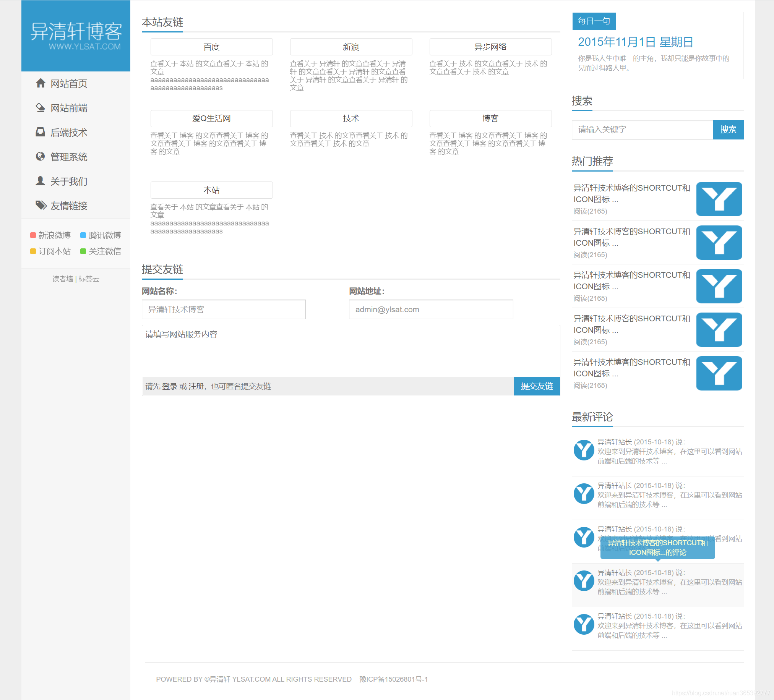Open the 新浪微博 link
This screenshot has width=774, height=700.
click(x=55, y=235)
